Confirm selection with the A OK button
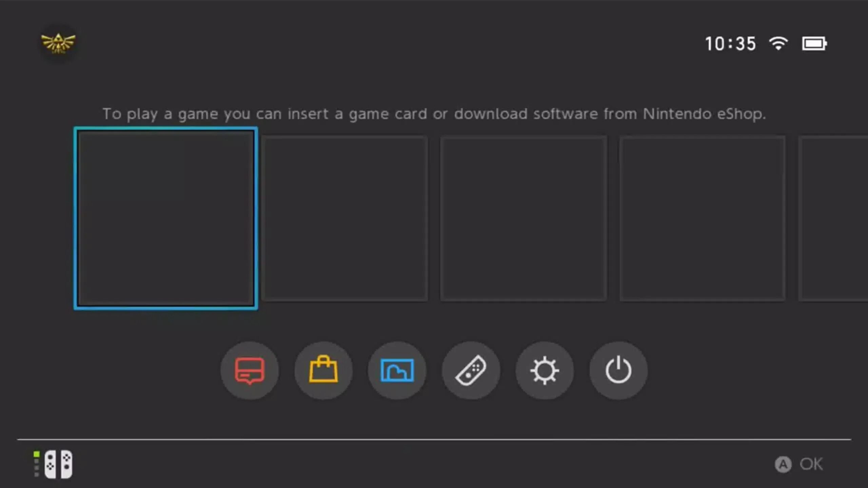868x488 pixels. [x=799, y=464]
